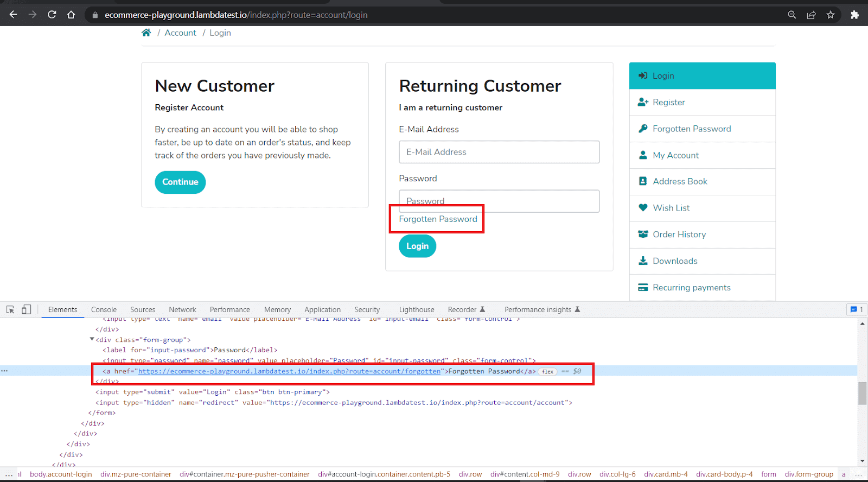Open the Memory tab
Viewport: 868px width, 482px height.
[277, 309]
